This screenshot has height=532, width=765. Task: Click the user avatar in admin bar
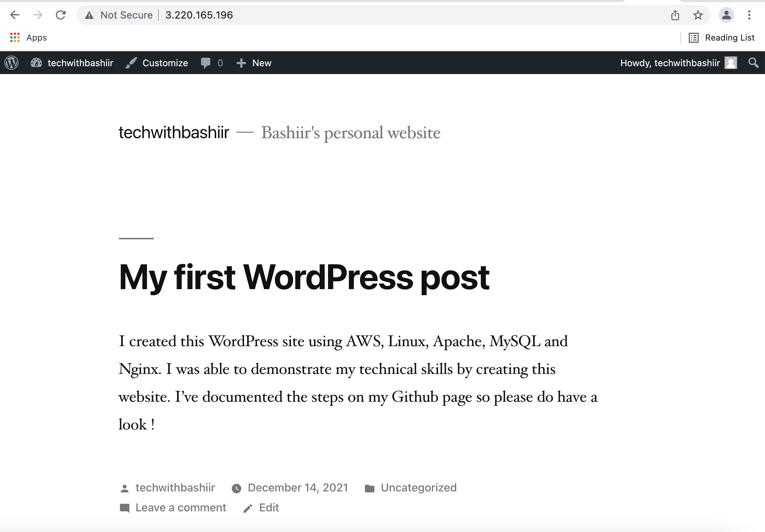pyautogui.click(x=731, y=63)
